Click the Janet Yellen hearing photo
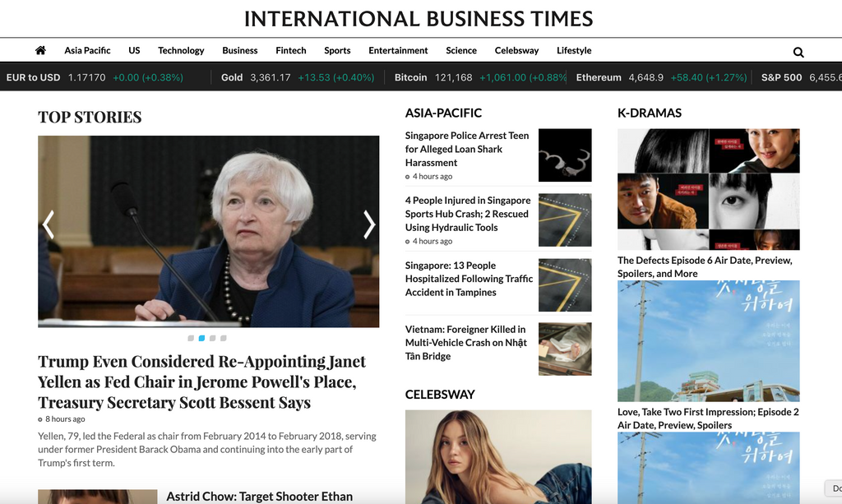Viewport: 842px width, 504px height. pos(208,231)
